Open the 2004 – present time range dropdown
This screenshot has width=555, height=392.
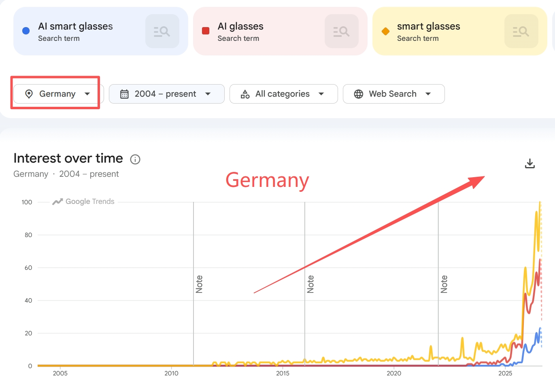[167, 94]
